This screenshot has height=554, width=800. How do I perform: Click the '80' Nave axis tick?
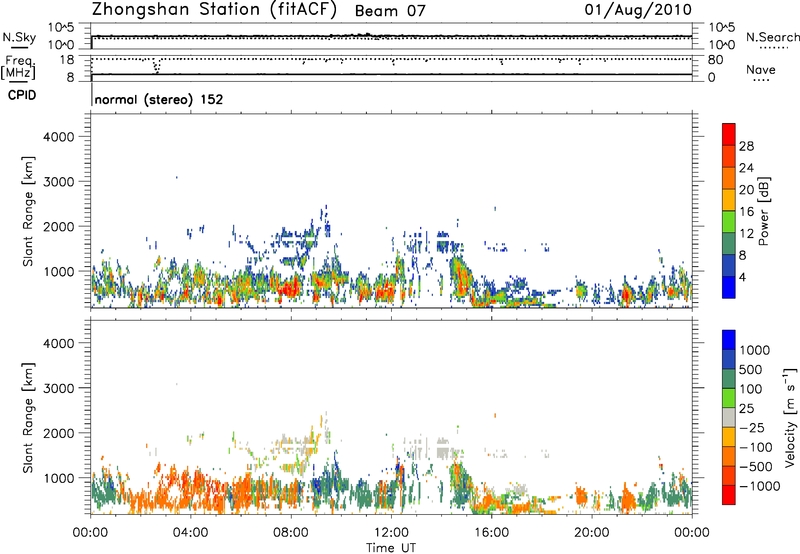715,60
